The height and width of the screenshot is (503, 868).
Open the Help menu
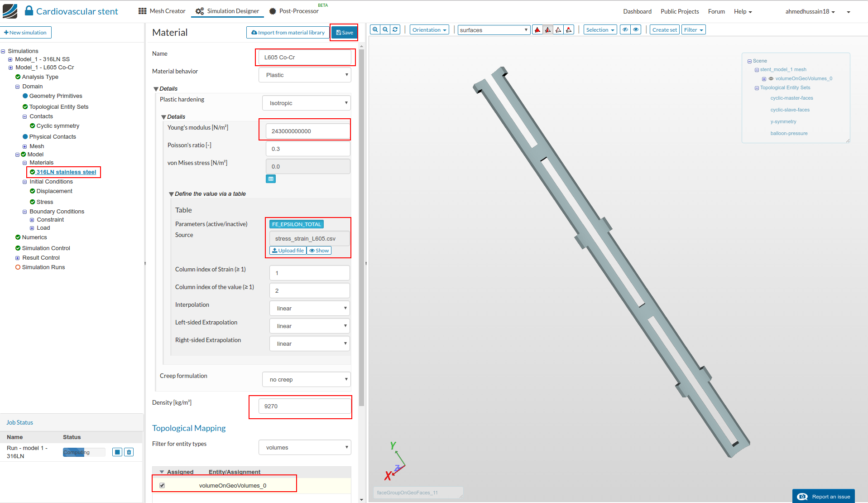[x=743, y=11]
